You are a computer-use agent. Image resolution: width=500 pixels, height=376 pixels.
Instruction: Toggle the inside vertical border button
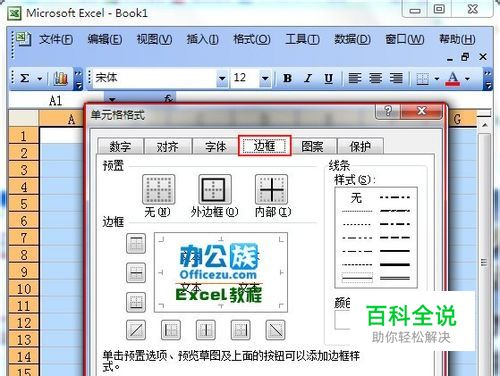click(x=206, y=330)
